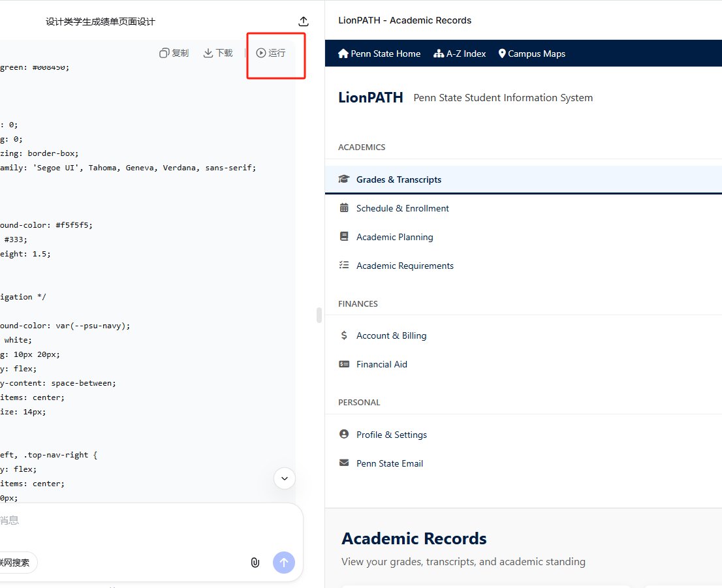The width and height of the screenshot is (722, 588).
Task: Click the money bill icon beside Financial Aid
Action: click(x=344, y=364)
